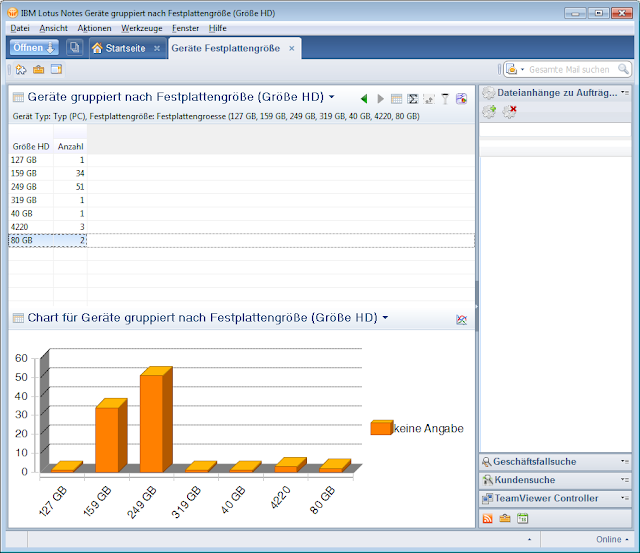640x553 pixels.
Task: Click the sum (Sigma) totals icon
Action: click(413, 98)
